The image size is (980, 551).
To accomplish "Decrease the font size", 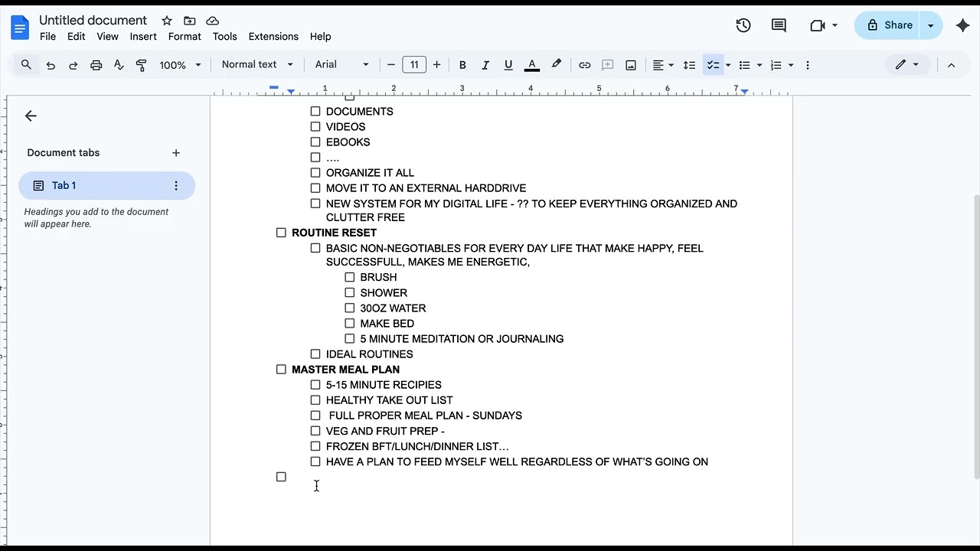I will (391, 65).
